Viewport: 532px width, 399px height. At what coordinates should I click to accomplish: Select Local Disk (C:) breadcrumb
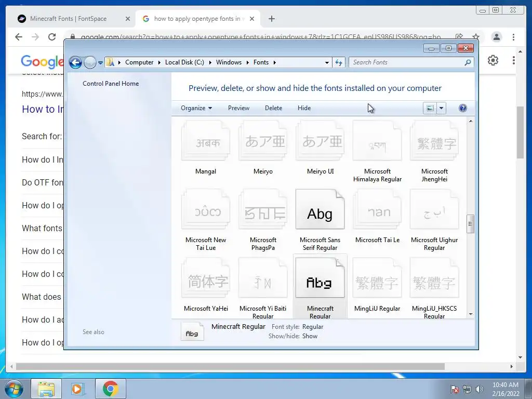pyautogui.click(x=184, y=62)
